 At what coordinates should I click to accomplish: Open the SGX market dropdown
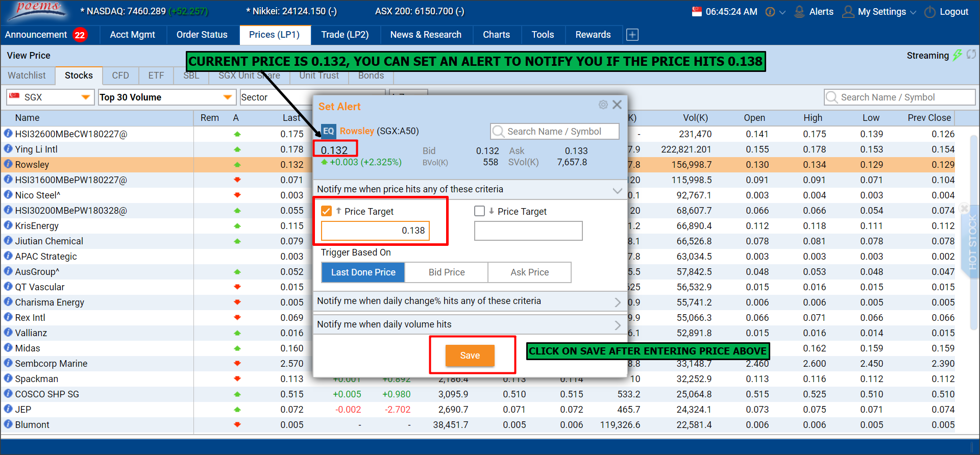pos(50,97)
